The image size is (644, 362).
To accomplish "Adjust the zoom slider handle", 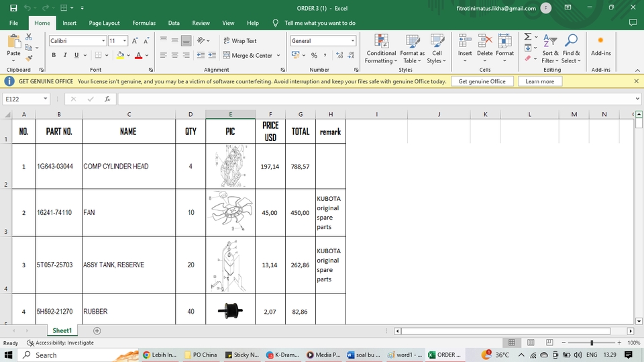I will pyautogui.click(x=592, y=343).
